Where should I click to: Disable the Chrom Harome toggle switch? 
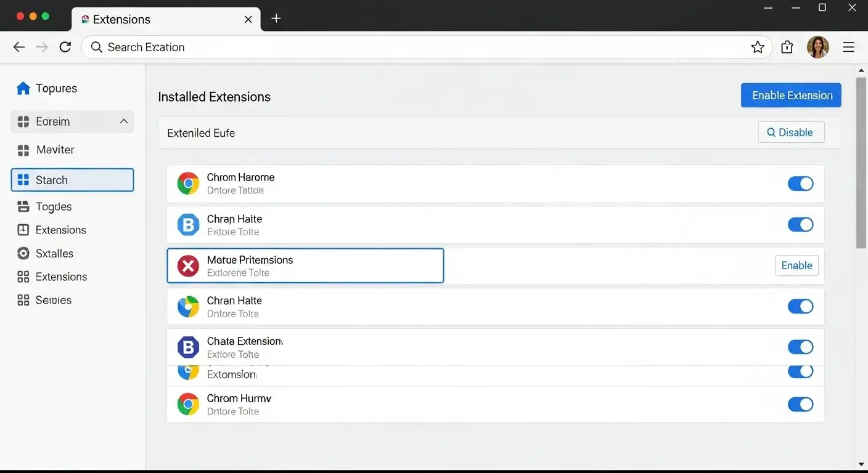(x=800, y=184)
